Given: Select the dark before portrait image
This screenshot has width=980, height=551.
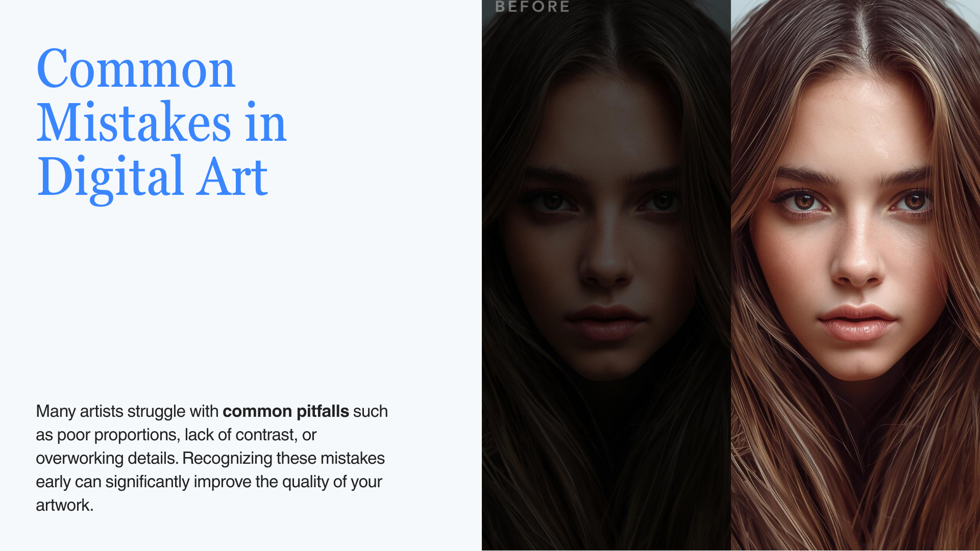Looking at the screenshot, I should [606, 275].
